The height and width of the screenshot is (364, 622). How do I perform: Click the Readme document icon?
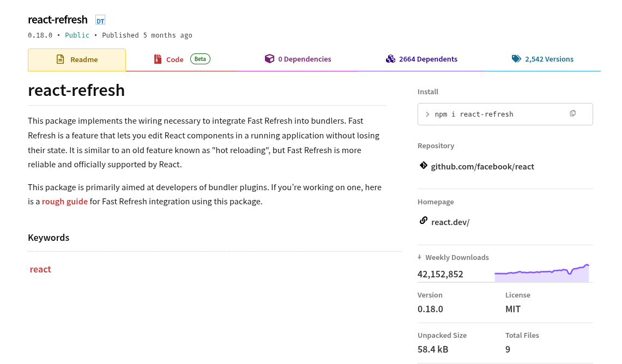coord(60,59)
